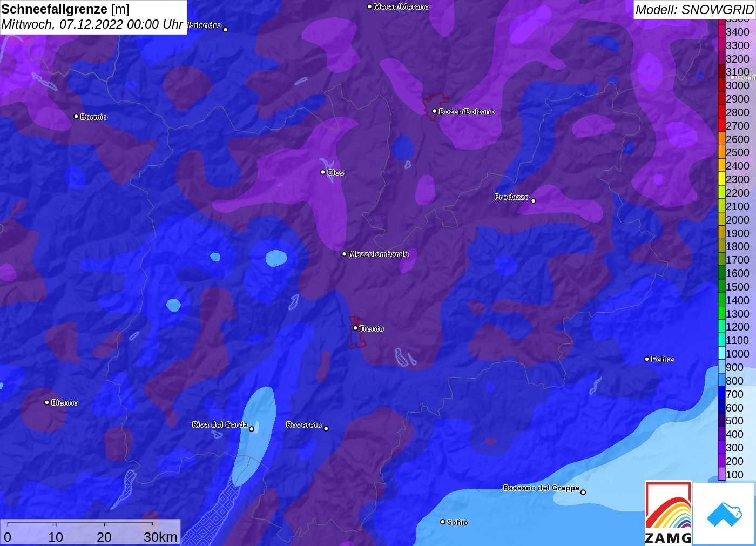Click the 900 legend value
Image resolution: width=756 pixels, height=546 pixels.
point(734,367)
